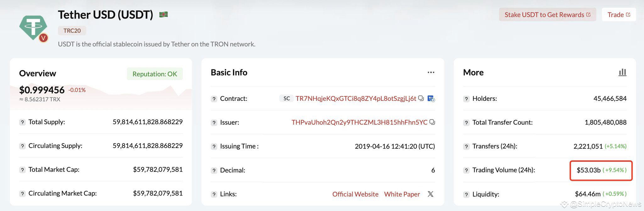Open the THPvaUhoh2Qn issuer address link
The image size is (644, 211).
359,122
